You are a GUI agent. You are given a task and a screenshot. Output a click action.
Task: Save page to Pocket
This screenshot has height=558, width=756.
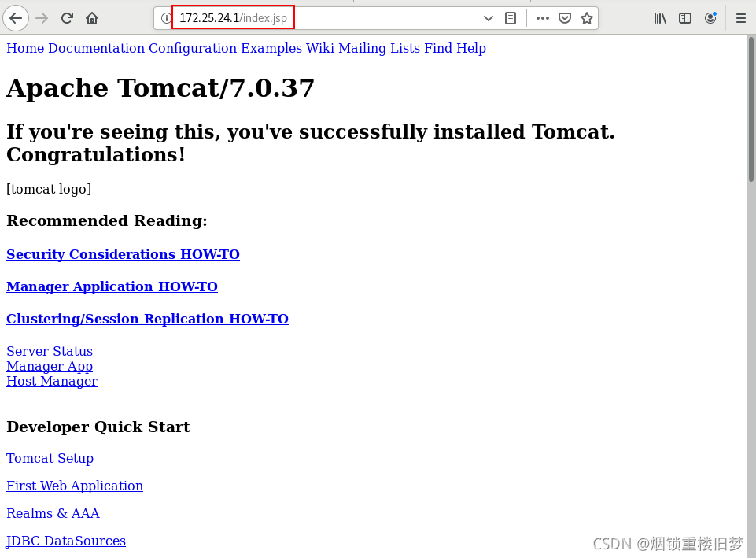[x=565, y=18]
